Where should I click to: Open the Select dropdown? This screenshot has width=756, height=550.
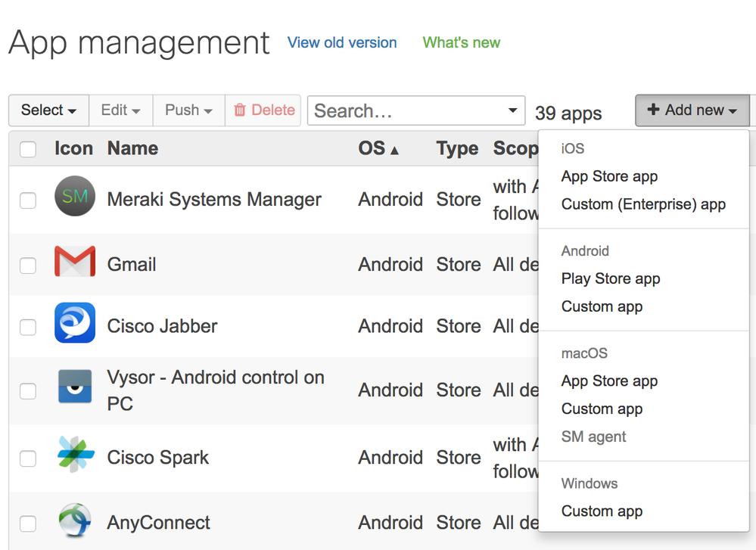[x=48, y=110]
